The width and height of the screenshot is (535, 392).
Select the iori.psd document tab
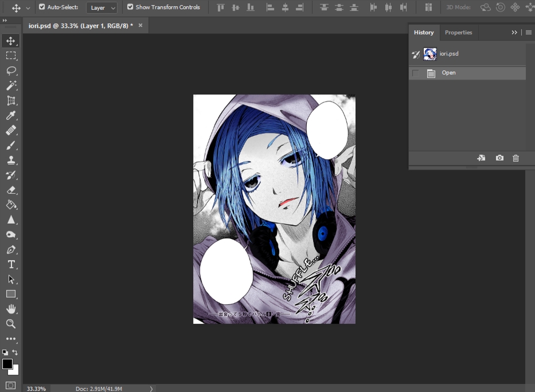point(80,26)
